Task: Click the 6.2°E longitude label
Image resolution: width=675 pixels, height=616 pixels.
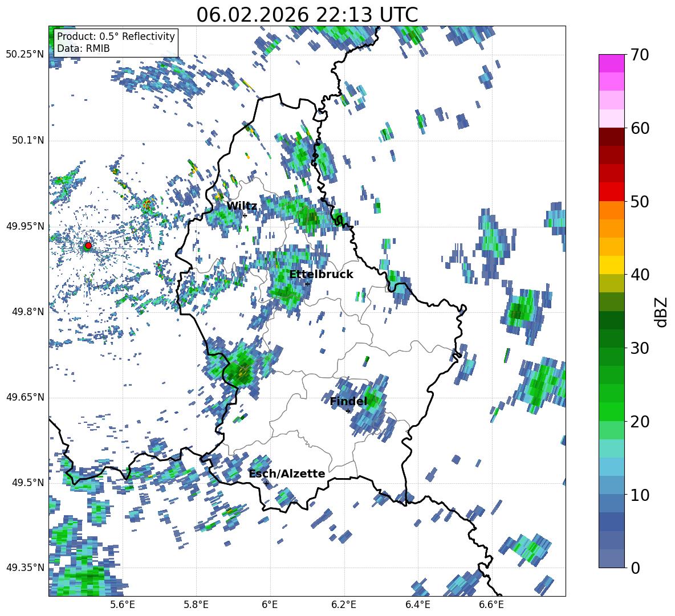Action: point(344,605)
